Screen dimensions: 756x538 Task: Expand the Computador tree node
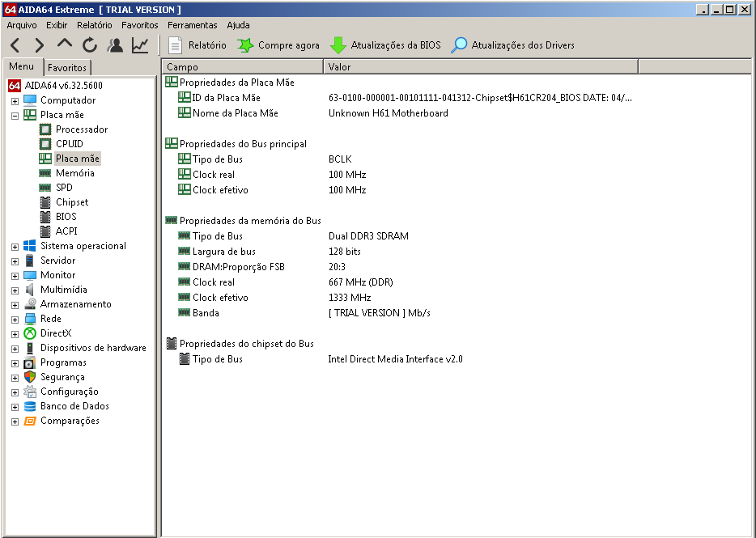[x=15, y=101]
